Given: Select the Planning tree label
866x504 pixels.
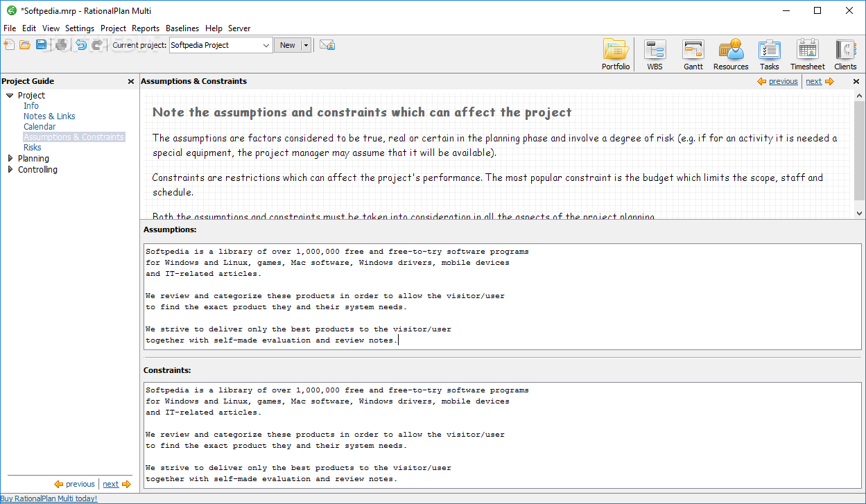Looking at the screenshot, I should pyautogui.click(x=33, y=159).
